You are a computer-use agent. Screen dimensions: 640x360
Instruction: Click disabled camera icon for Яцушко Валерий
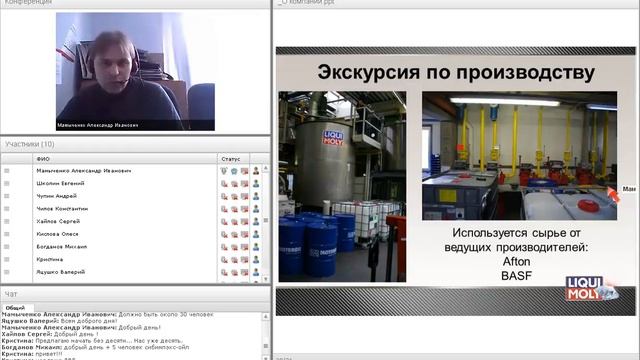[x=234, y=272]
